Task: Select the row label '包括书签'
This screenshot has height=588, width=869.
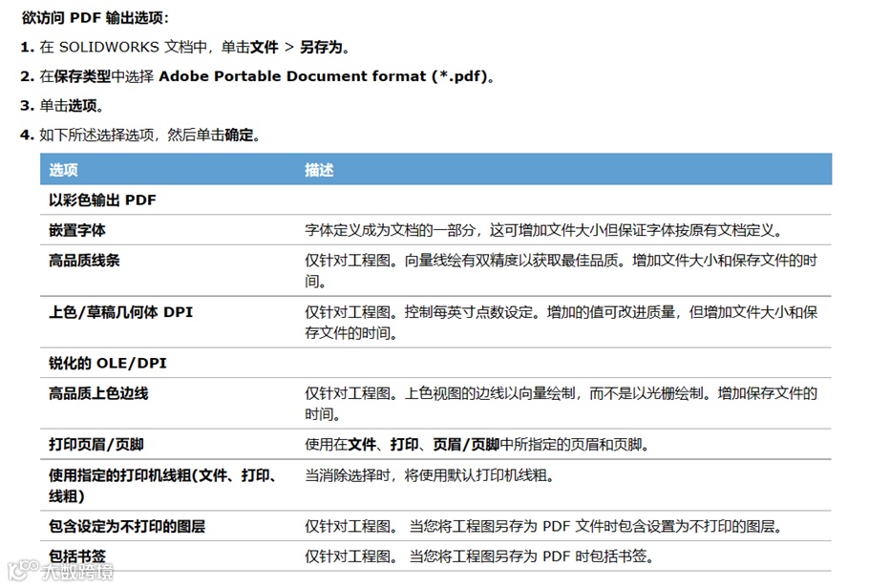Action: click(x=77, y=556)
